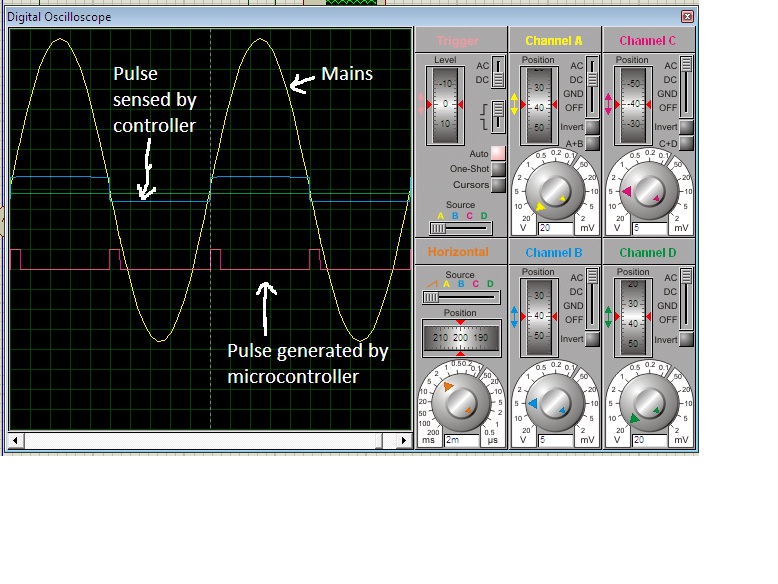Click the trigger edge polarity switch

(x=498, y=117)
